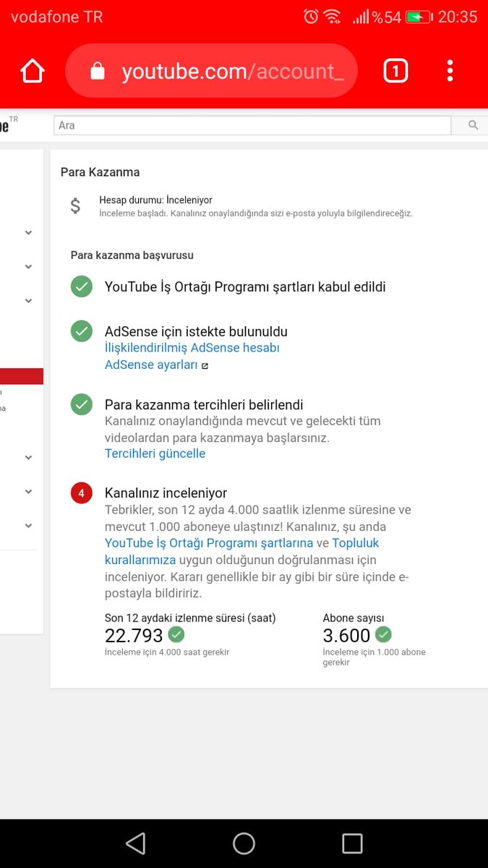
Task: Click check icon beside AdSense için istekte bulunuldu
Action: (82, 331)
